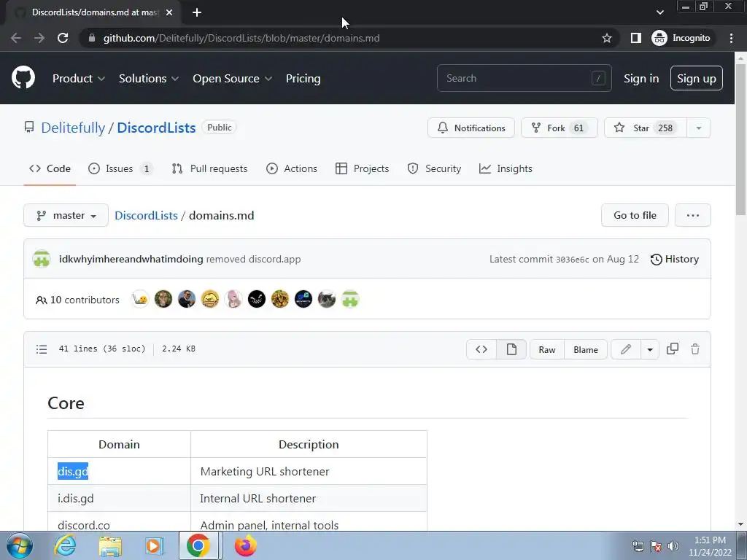Open the black smiling contributor avatar
The width and height of the screenshot is (747, 560).
click(x=257, y=299)
